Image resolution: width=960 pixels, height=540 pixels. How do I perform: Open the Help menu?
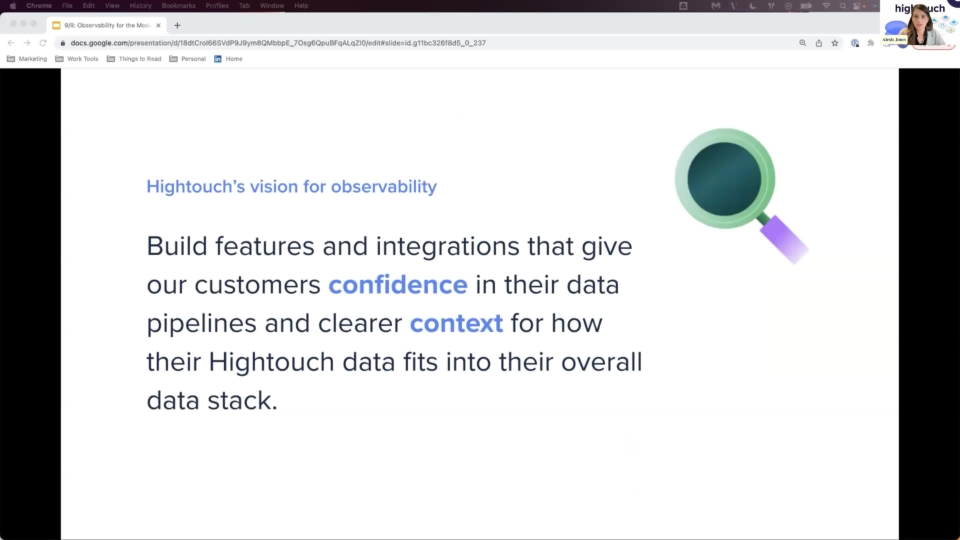tap(301, 6)
